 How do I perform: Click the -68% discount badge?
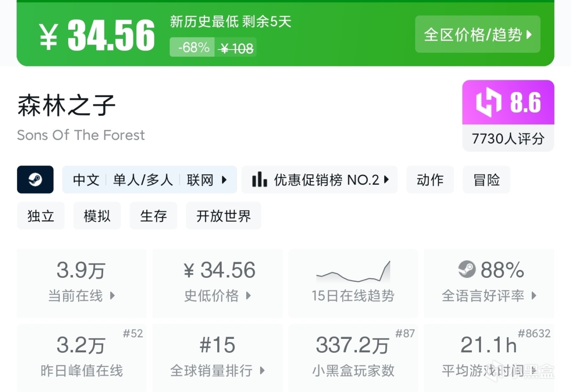(194, 47)
